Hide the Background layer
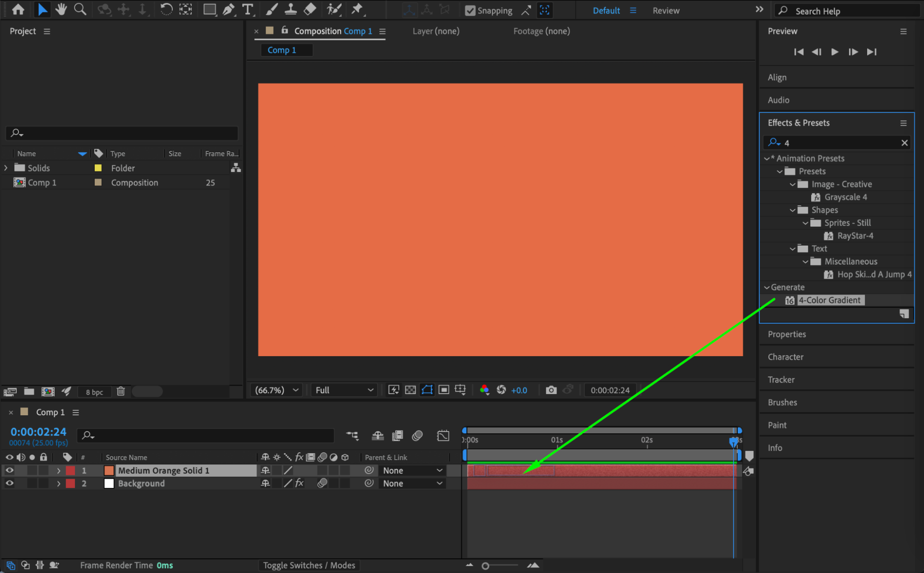The height and width of the screenshot is (573, 924). tap(9, 483)
